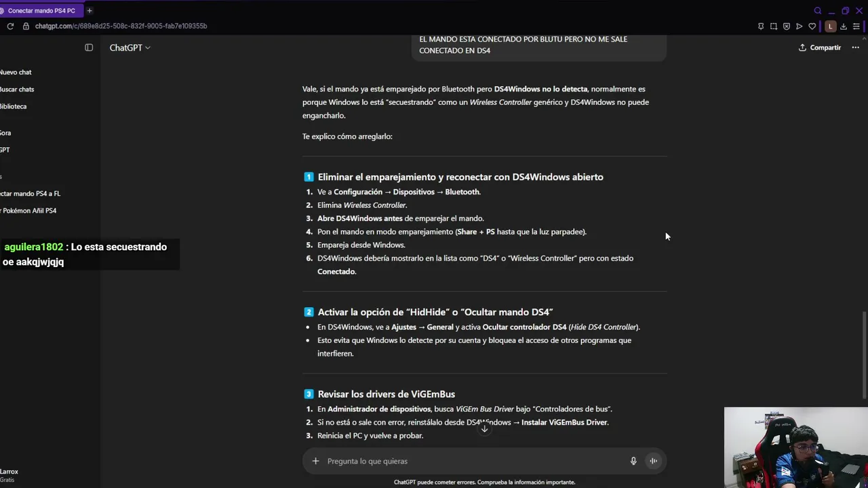Viewport: 868px width, 488px height.
Task: Open 'Biblioteca' in the sidebar
Action: 13,106
